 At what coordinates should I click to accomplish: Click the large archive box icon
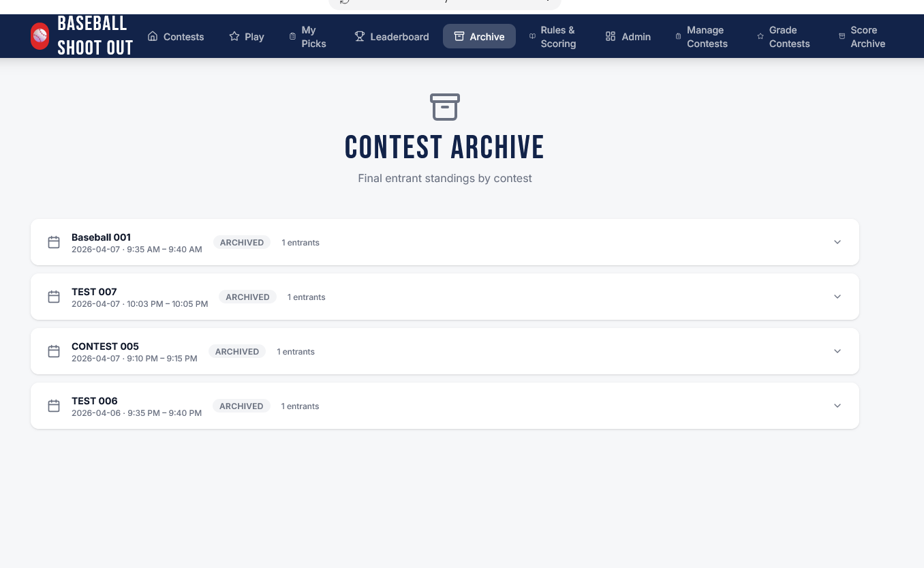[x=445, y=107]
